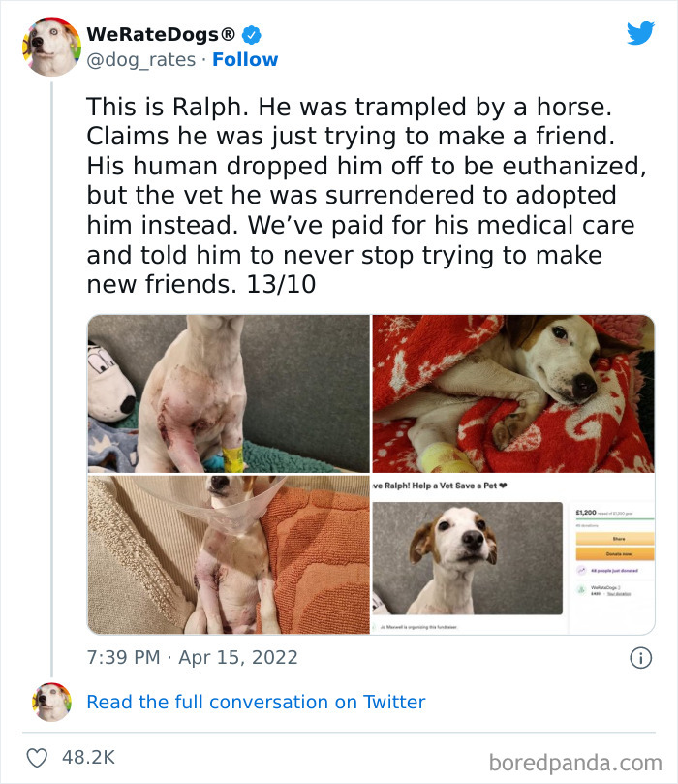Click the verified badge beside WeRateDogs
678x784 pixels.
254,32
